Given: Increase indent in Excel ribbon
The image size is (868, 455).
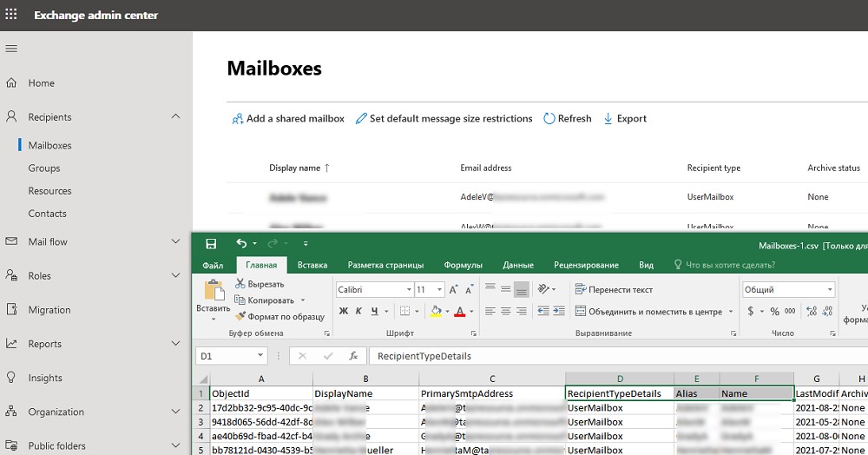Looking at the screenshot, I should tap(559, 311).
